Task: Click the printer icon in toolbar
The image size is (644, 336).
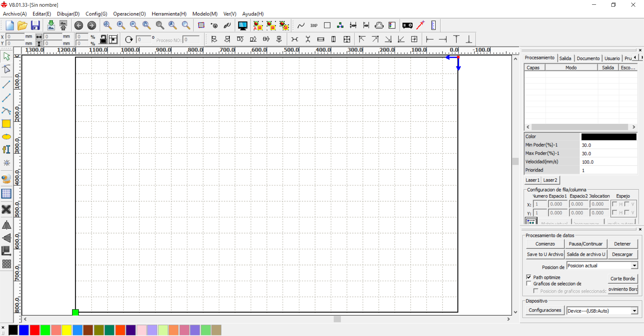Action: [379, 26]
